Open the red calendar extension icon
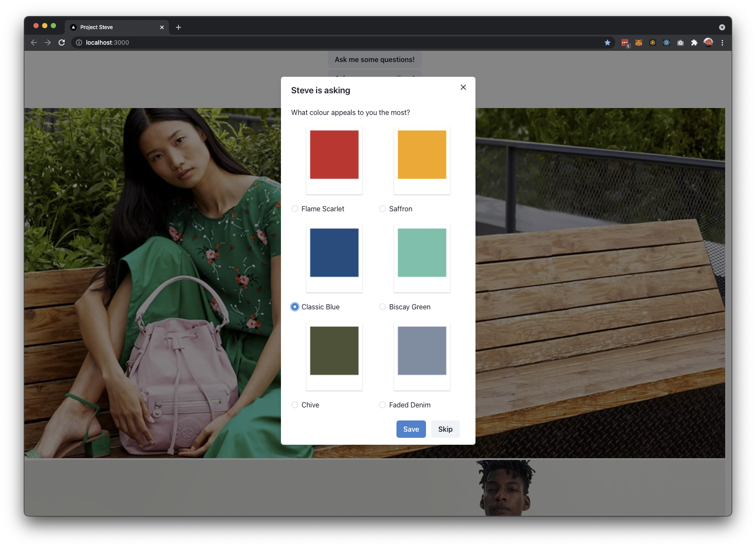 [x=625, y=43]
